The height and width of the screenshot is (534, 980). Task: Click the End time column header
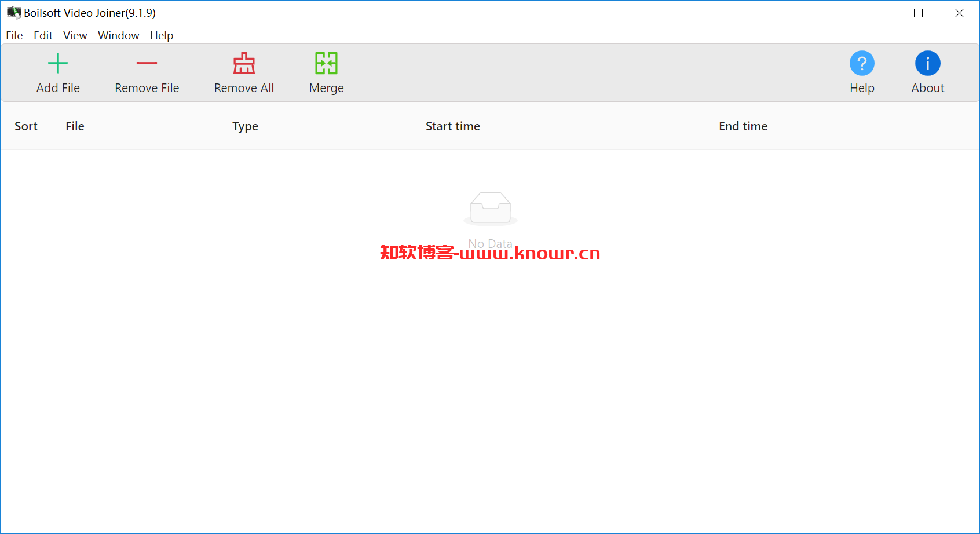tap(743, 126)
